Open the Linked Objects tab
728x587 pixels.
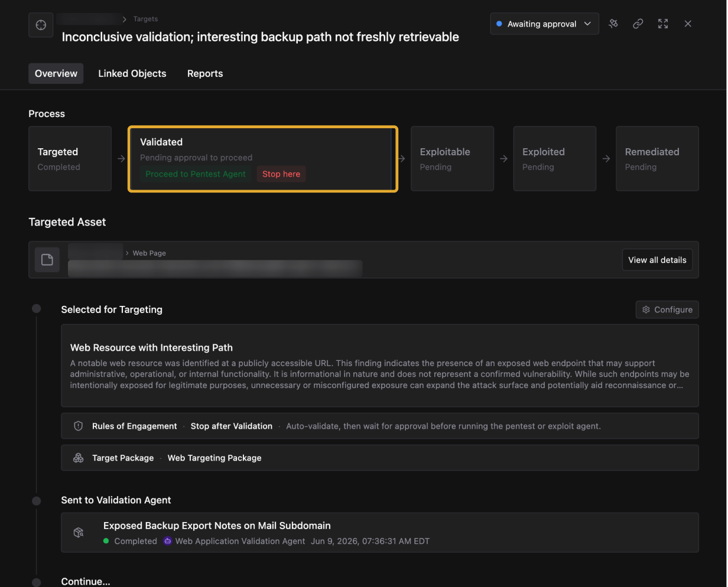[132, 73]
